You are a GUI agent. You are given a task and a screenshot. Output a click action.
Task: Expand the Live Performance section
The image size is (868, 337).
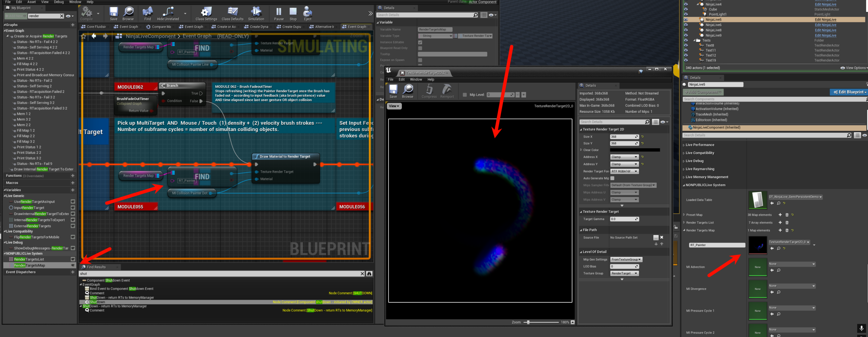click(700, 145)
